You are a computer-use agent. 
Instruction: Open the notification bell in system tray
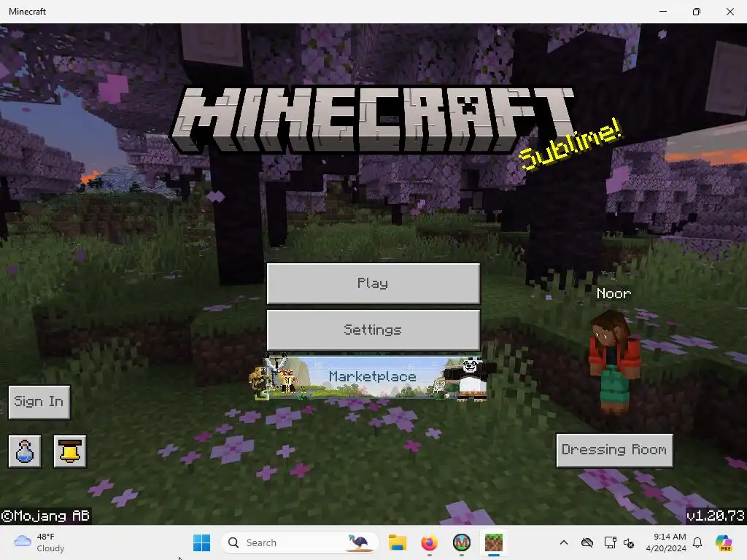(x=697, y=542)
